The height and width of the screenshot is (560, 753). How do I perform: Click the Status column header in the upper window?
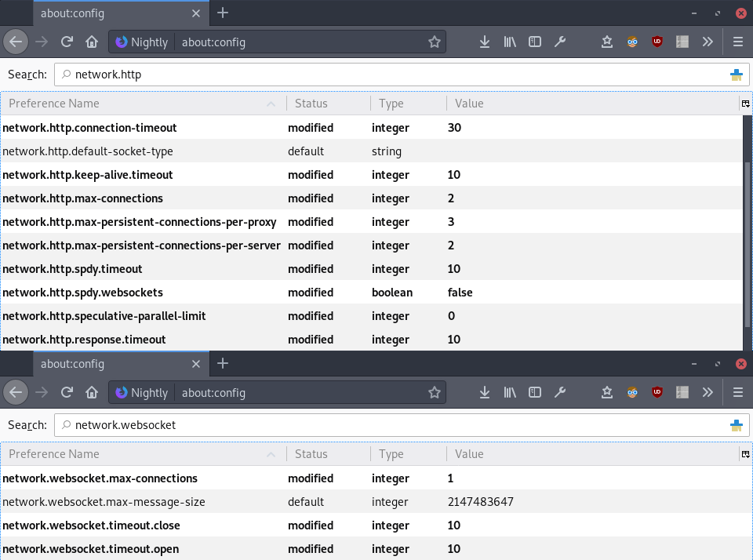point(329,104)
